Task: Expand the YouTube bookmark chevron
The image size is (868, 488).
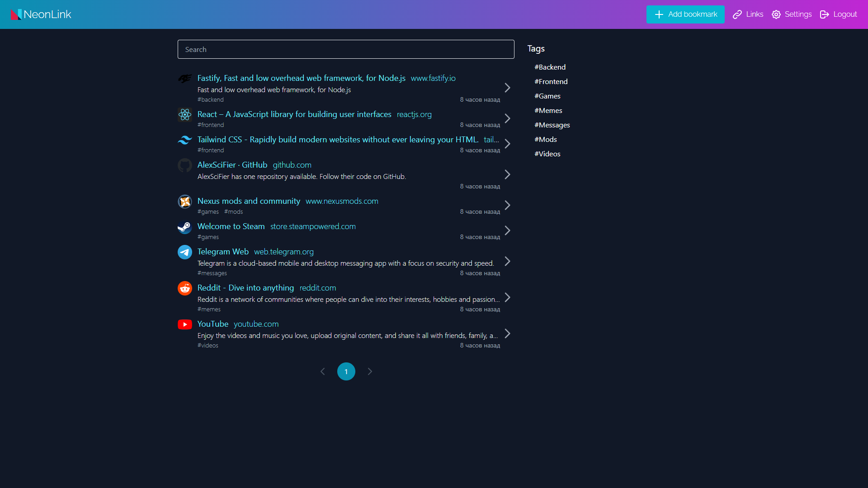Action: [x=507, y=334]
